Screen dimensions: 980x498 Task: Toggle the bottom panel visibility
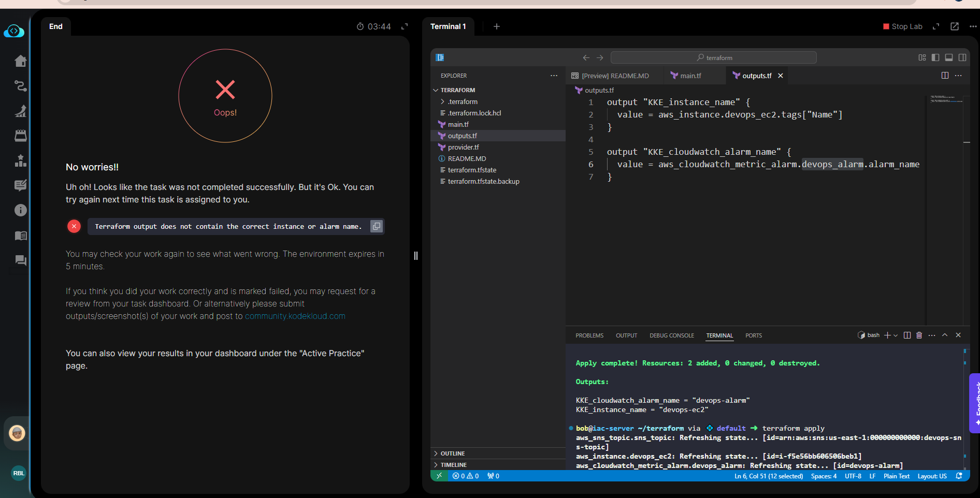[949, 57]
